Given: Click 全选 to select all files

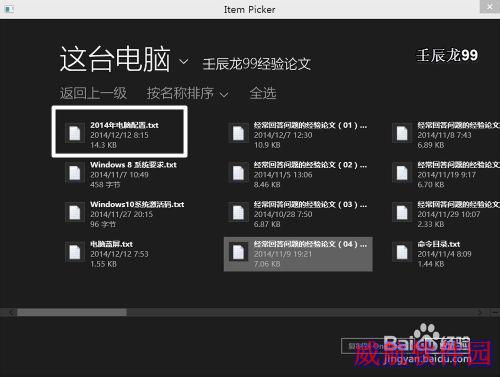Looking at the screenshot, I should click(x=263, y=93).
